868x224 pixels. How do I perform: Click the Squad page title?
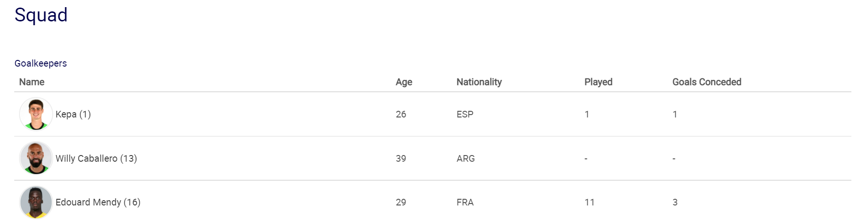(41, 15)
